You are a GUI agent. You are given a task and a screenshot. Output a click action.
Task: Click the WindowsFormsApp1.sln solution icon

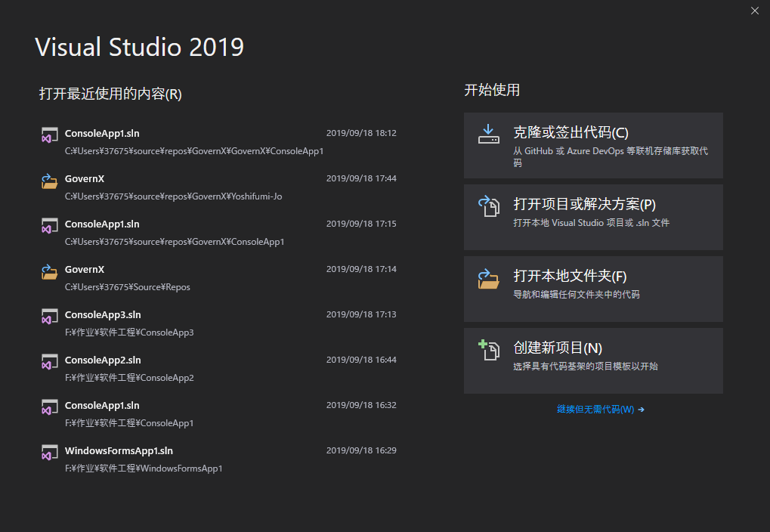[49, 453]
